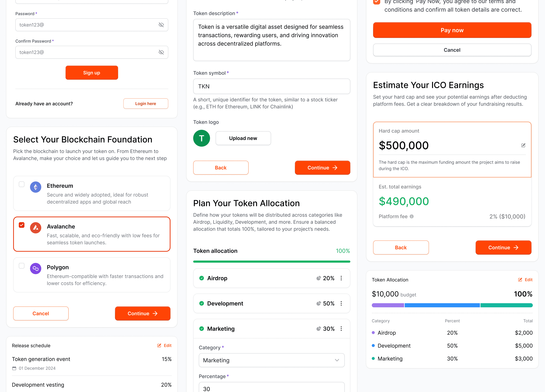
Task: Click the Polygon logo icon
Action: (36, 268)
